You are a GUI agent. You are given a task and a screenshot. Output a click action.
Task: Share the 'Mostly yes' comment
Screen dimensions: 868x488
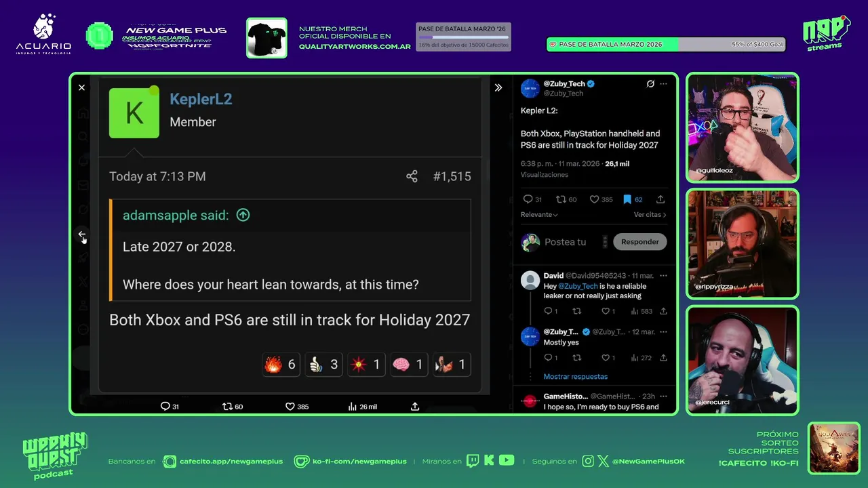[x=663, y=358]
